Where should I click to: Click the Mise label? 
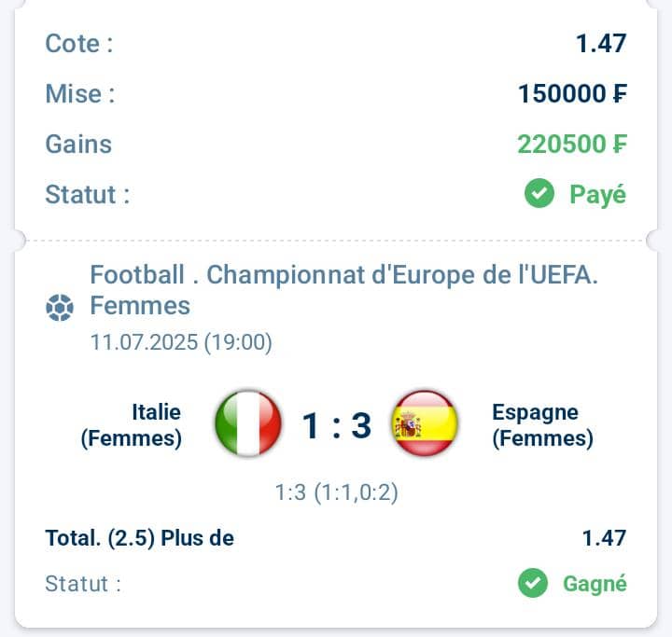80,93
